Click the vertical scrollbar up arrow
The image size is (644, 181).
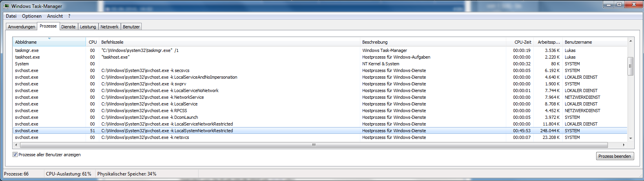[x=631, y=41]
